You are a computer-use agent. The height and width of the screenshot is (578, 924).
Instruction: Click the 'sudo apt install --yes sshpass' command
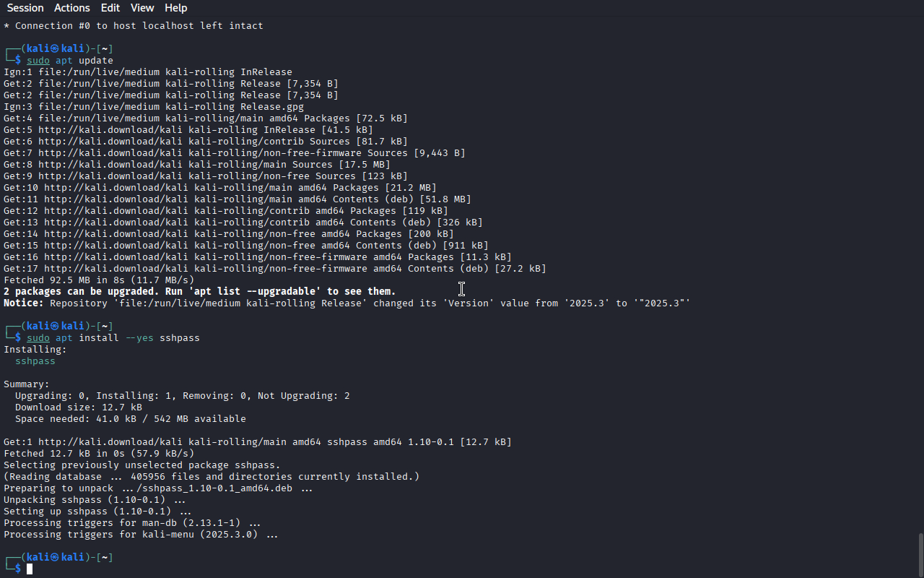pyautogui.click(x=113, y=338)
